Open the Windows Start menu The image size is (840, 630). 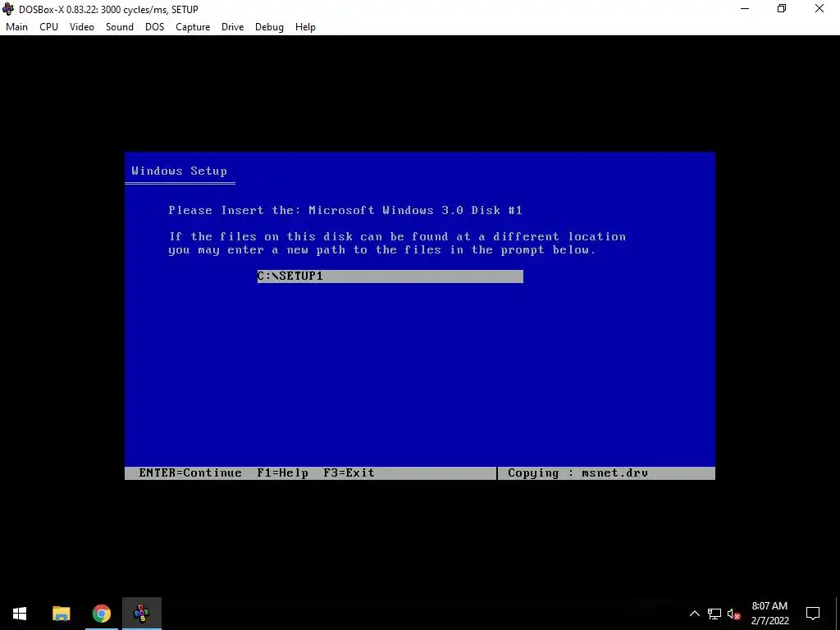click(20, 614)
